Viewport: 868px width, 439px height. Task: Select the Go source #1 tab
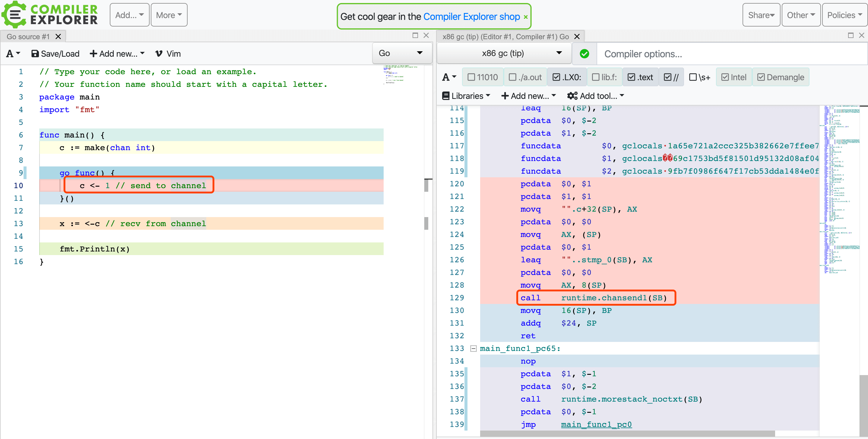click(x=28, y=36)
